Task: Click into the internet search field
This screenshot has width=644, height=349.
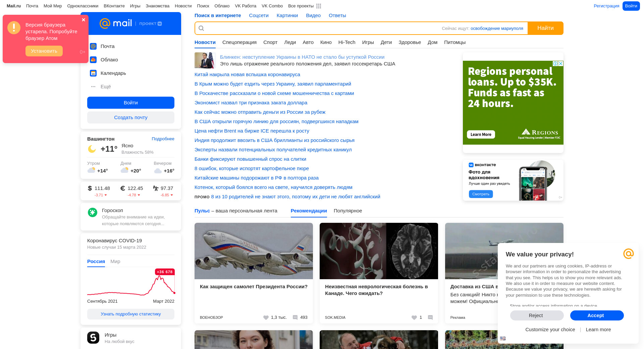Action: [319, 28]
